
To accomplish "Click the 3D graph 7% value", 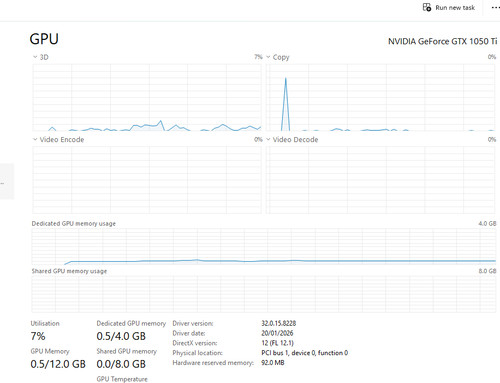I will pyautogui.click(x=258, y=57).
